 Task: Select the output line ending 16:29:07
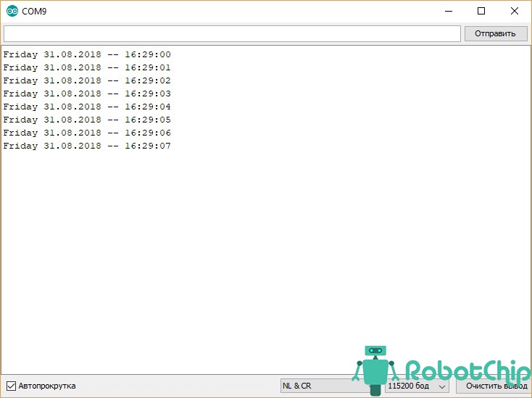pyautogui.click(x=87, y=146)
